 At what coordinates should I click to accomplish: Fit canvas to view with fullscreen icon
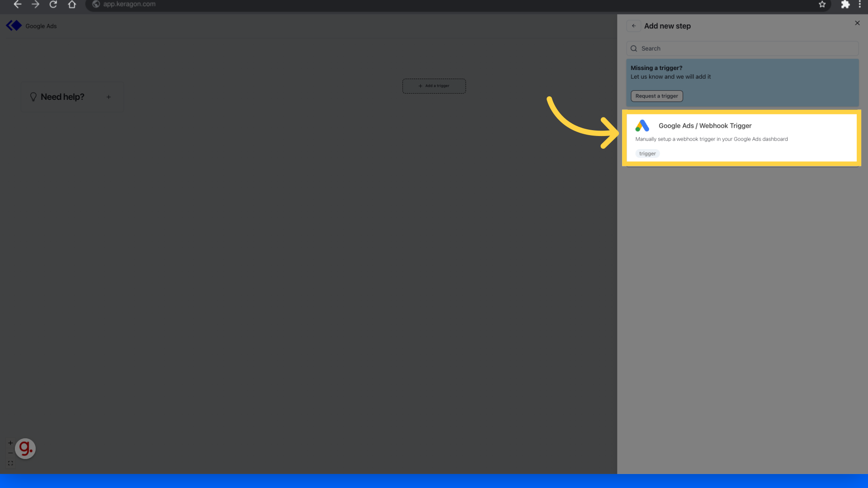pyautogui.click(x=10, y=463)
